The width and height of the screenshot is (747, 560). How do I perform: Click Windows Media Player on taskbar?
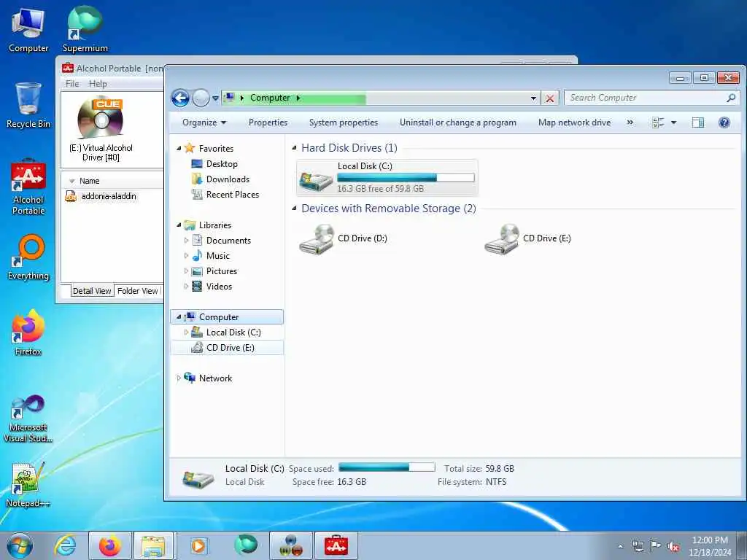pyautogui.click(x=198, y=545)
